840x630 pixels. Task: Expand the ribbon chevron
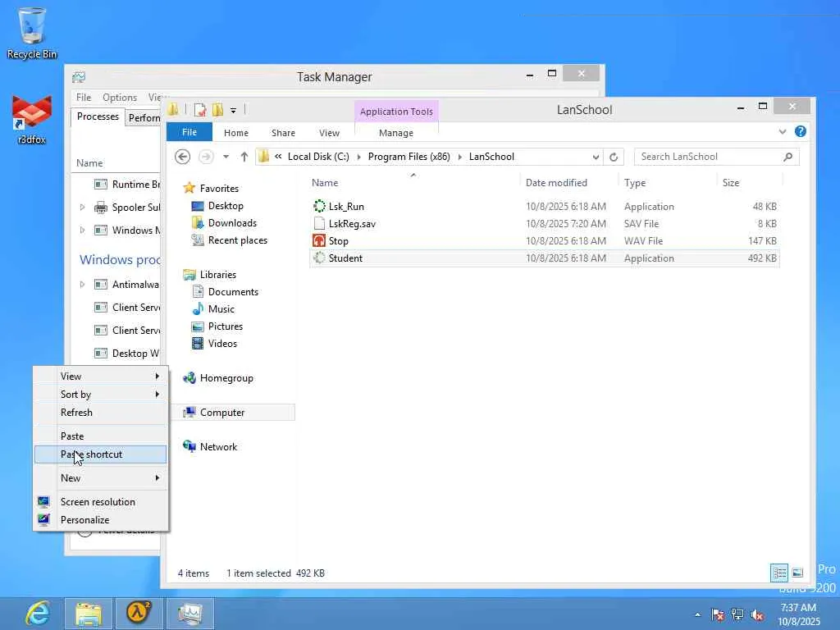(782, 131)
